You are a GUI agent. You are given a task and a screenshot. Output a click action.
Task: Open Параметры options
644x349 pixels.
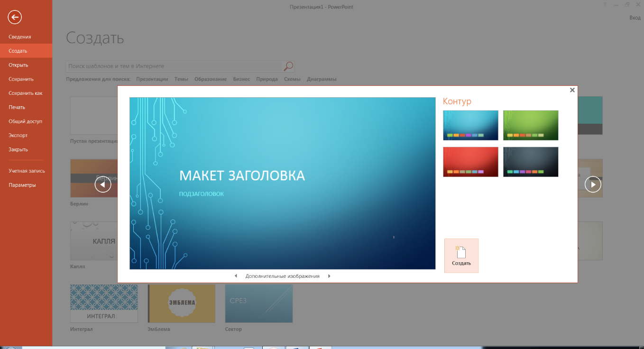[x=26, y=185]
